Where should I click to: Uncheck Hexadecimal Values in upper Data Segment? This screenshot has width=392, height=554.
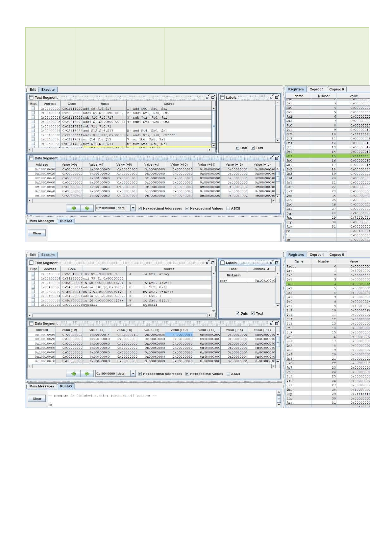point(187,208)
